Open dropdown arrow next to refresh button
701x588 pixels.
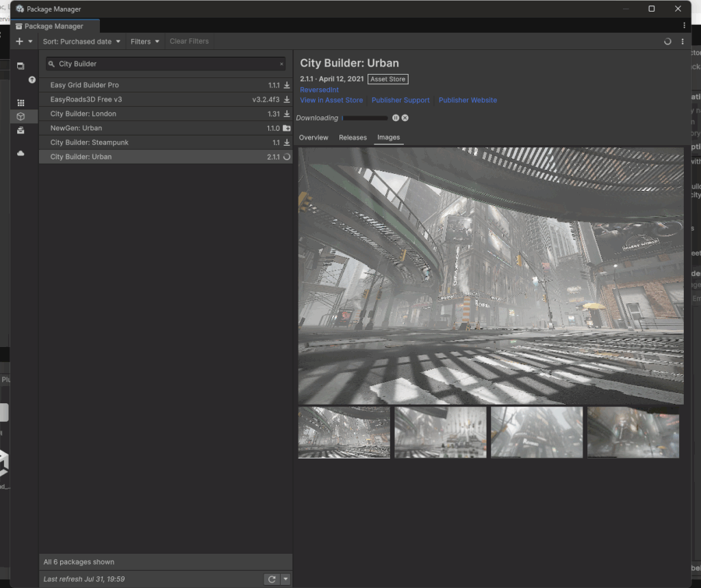285,579
